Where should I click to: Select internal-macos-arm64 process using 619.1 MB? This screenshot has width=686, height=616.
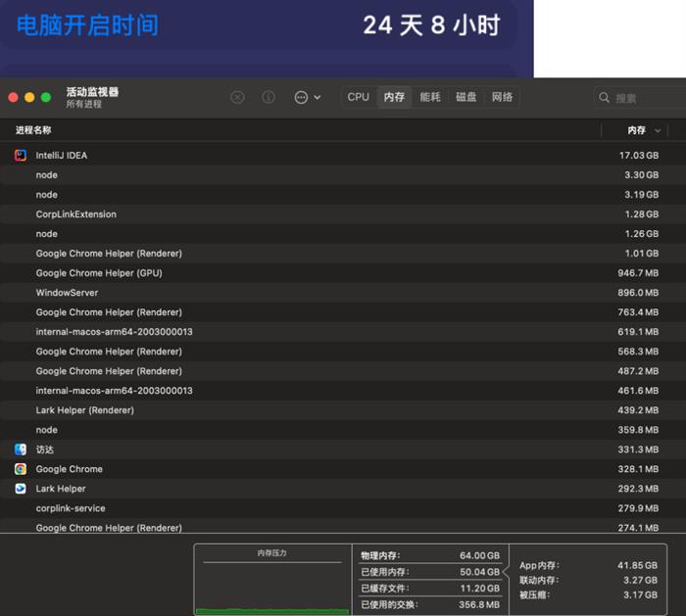[343, 332]
